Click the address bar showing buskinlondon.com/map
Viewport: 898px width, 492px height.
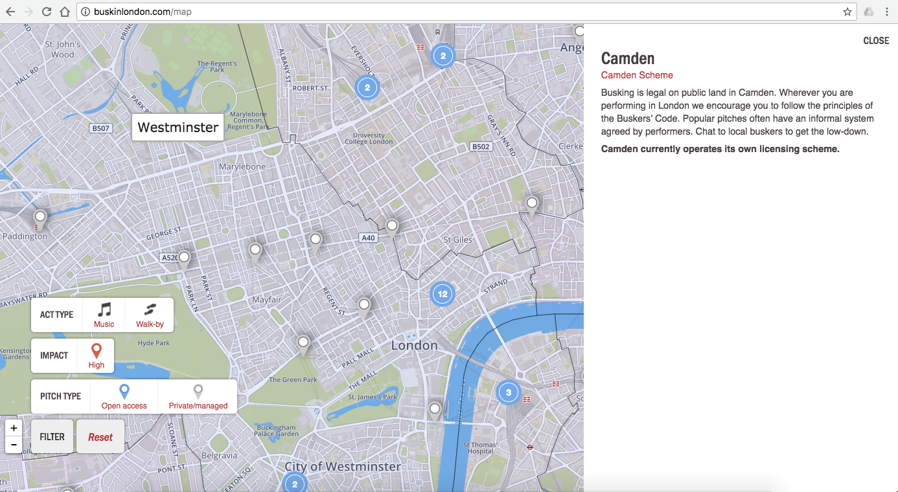coord(450,12)
